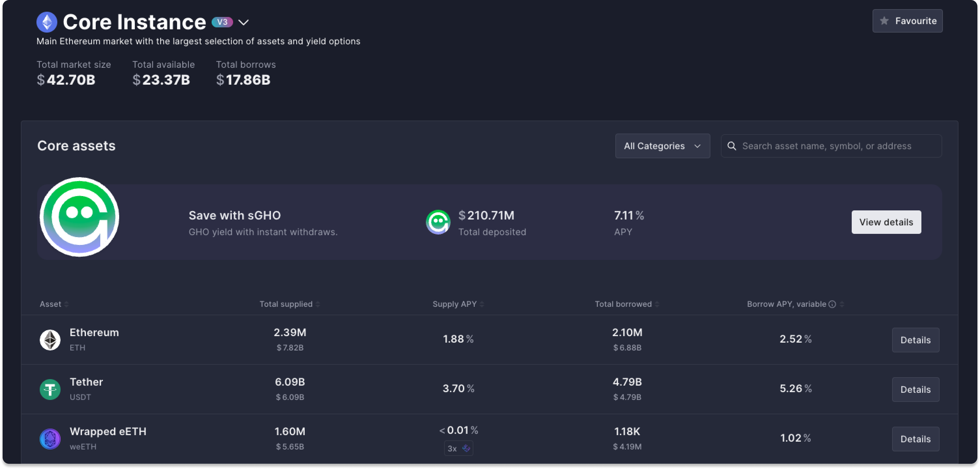
Task: Click the Ethereum asset icon in the table
Action: click(x=50, y=340)
